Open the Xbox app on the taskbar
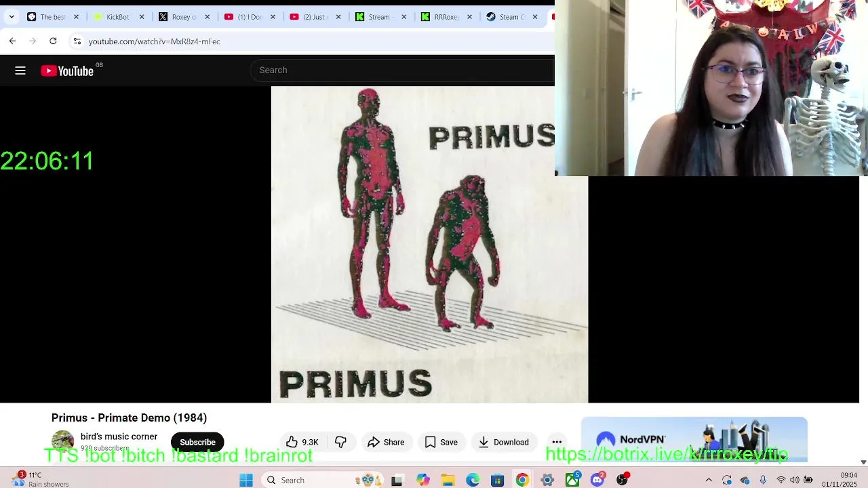Viewport: 868px width, 488px height. [x=572, y=480]
